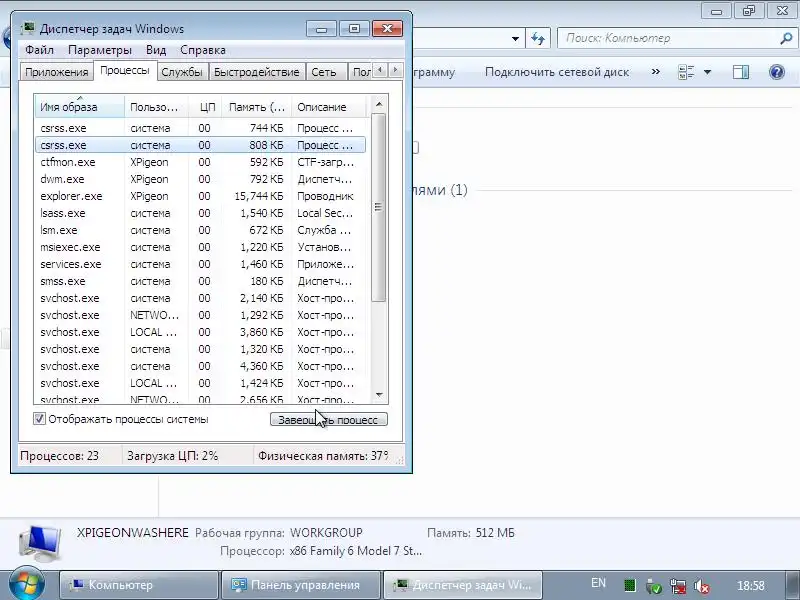Click the safely remove hardware tray icon
800x600 pixels.
[653, 586]
